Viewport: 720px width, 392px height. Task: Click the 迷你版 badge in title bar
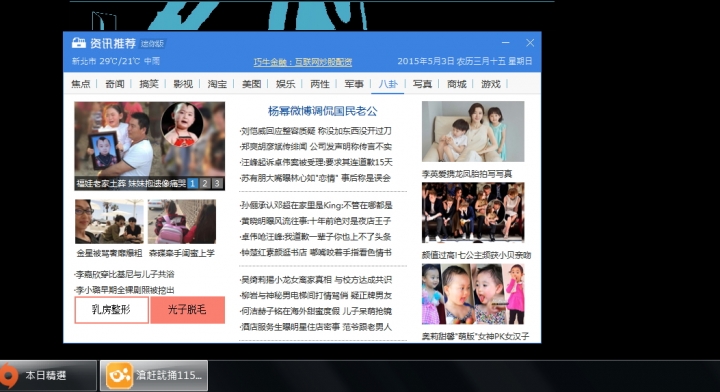(x=152, y=44)
